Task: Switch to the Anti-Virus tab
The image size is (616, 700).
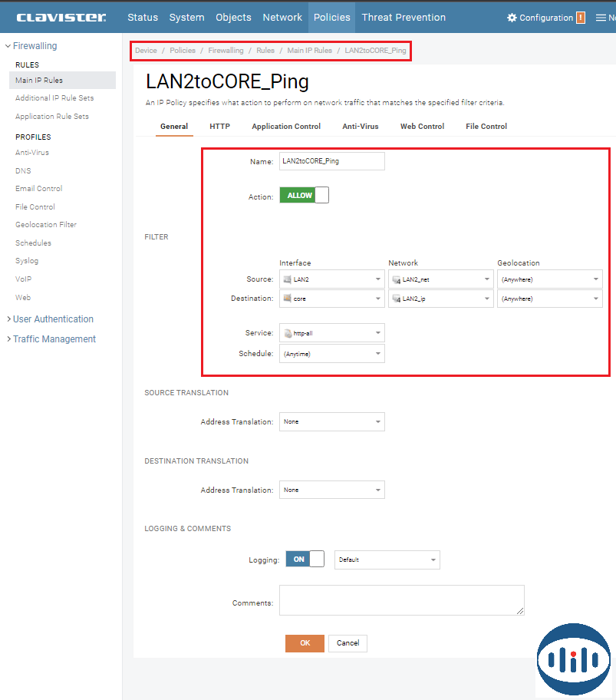Action: pyautogui.click(x=360, y=126)
